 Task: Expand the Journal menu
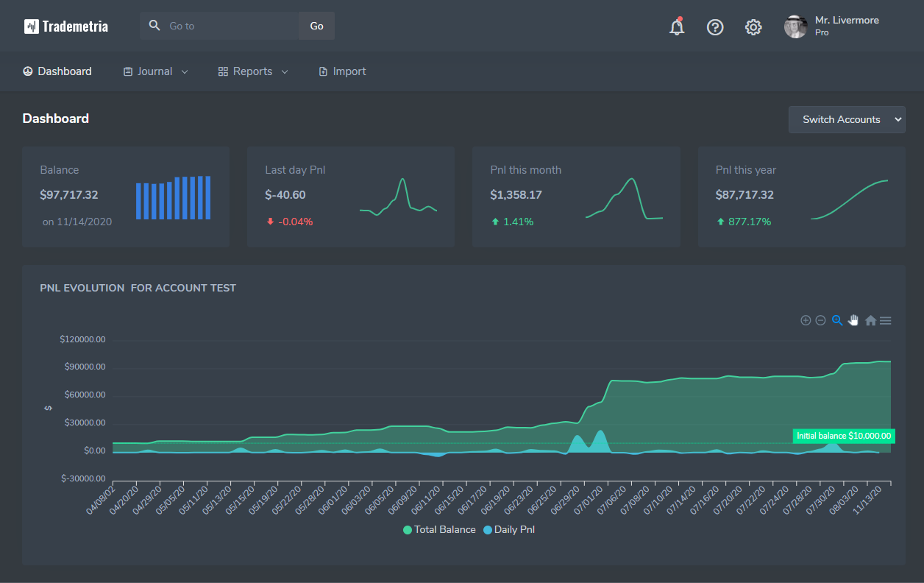tap(155, 71)
